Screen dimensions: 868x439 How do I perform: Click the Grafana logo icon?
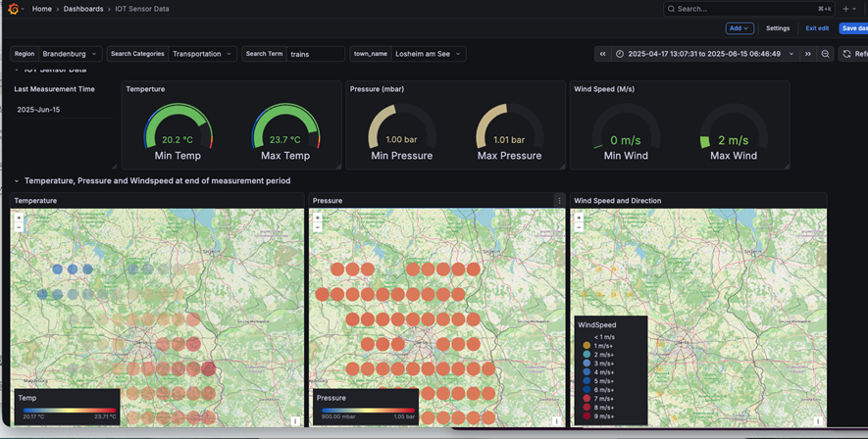click(14, 9)
